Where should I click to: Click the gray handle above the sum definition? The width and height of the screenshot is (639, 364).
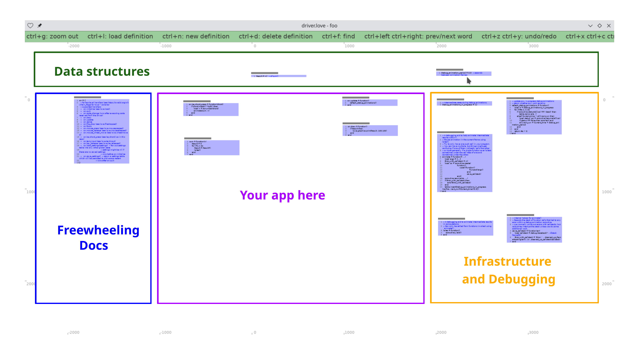(x=198, y=138)
